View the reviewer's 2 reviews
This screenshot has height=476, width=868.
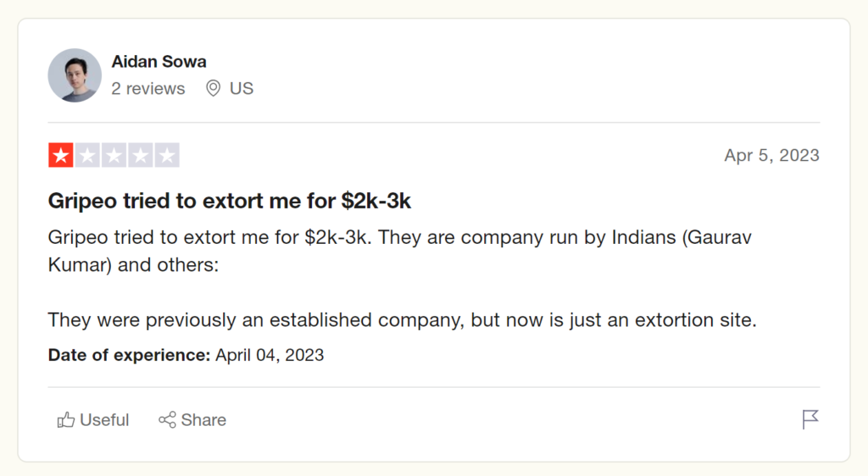pyautogui.click(x=148, y=88)
